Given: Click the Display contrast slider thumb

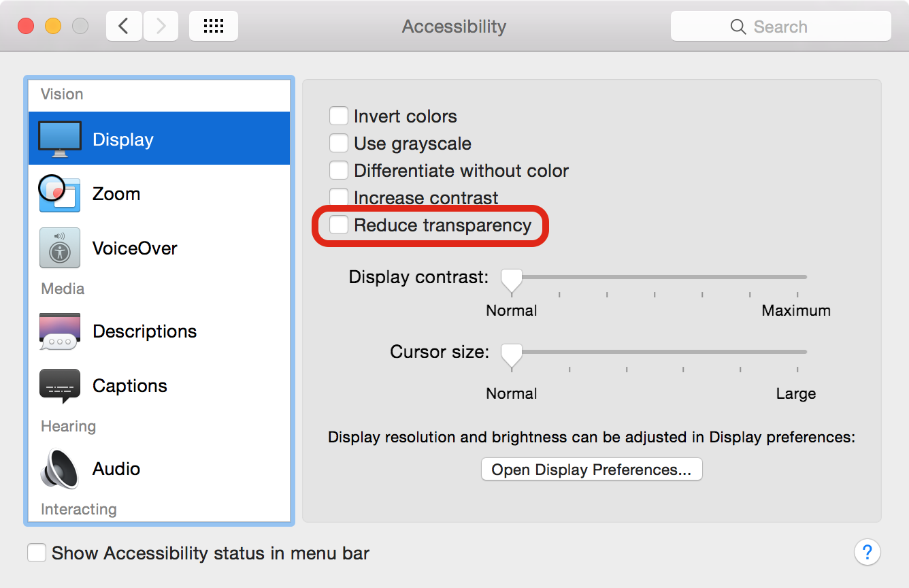Looking at the screenshot, I should [x=512, y=280].
